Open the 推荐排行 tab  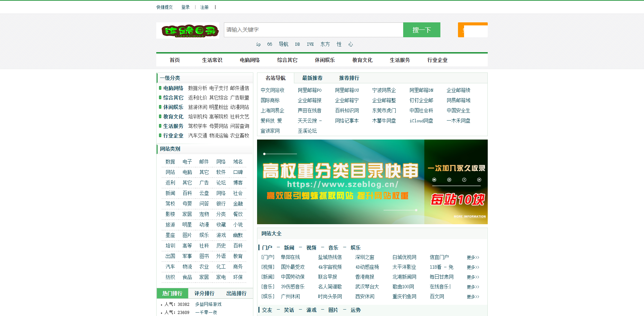(x=349, y=78)
